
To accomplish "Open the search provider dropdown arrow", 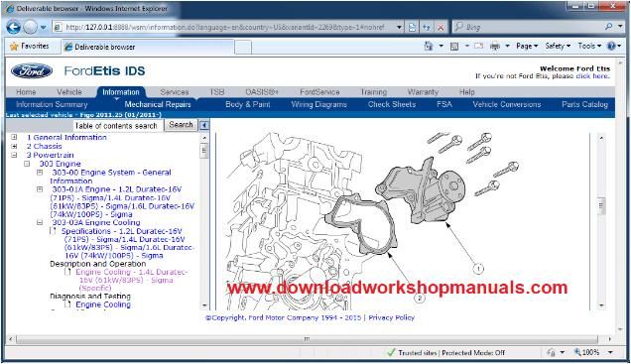I will pyautogui.click(x=620, y=27).
